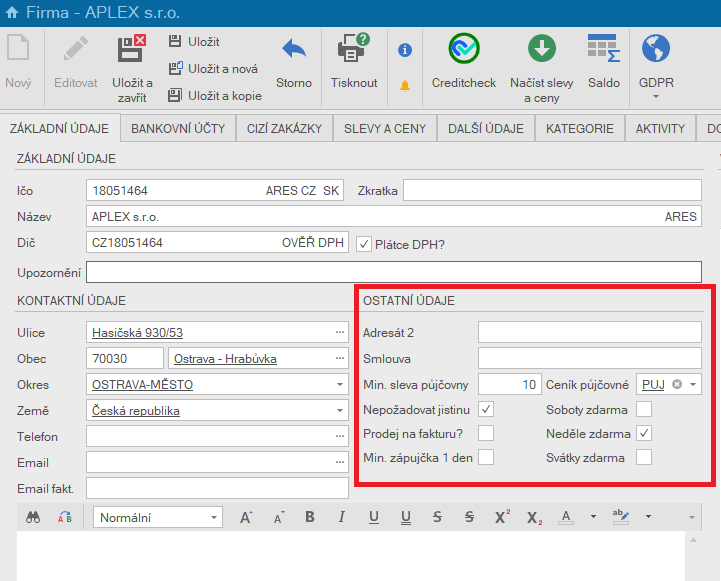Switch to Další údaje tab
The image size is (721, 581).
tap(486, 128)
